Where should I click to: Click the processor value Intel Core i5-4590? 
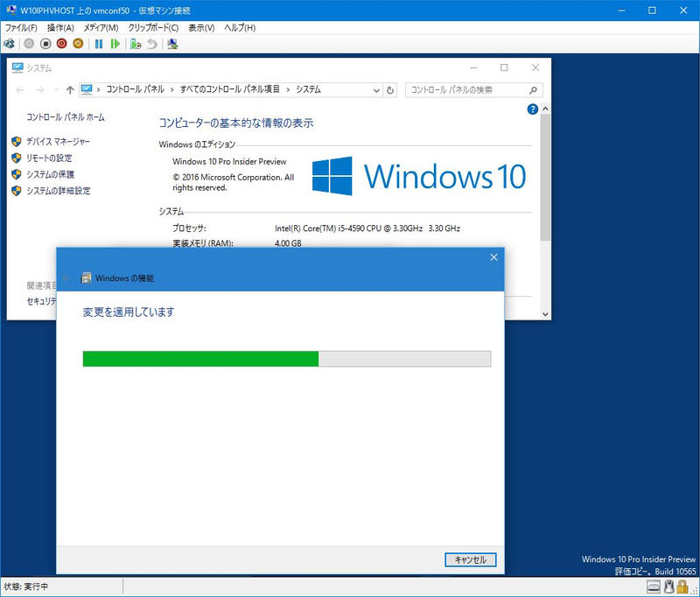click(367, 228)
